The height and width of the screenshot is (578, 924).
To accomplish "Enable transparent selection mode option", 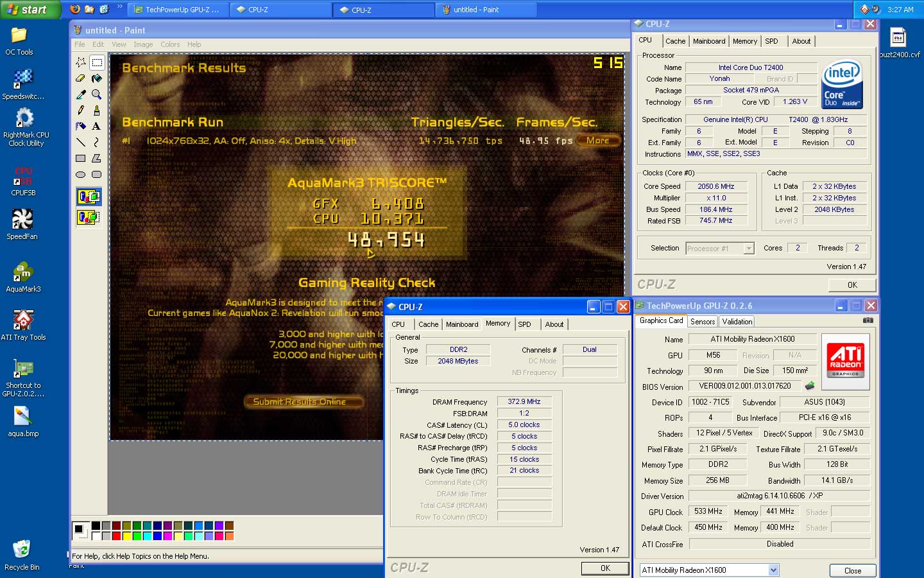I will [x=89, y=218].
